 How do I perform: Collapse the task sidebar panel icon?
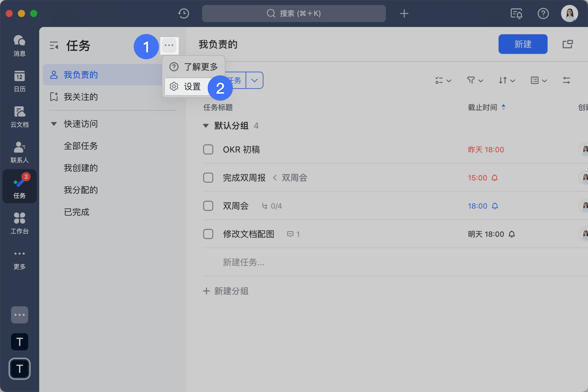point(54,45)
